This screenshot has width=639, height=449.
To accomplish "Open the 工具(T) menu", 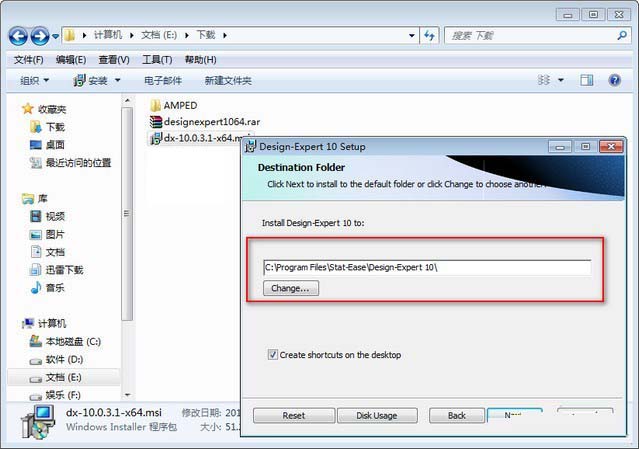I will click(157, 60).
